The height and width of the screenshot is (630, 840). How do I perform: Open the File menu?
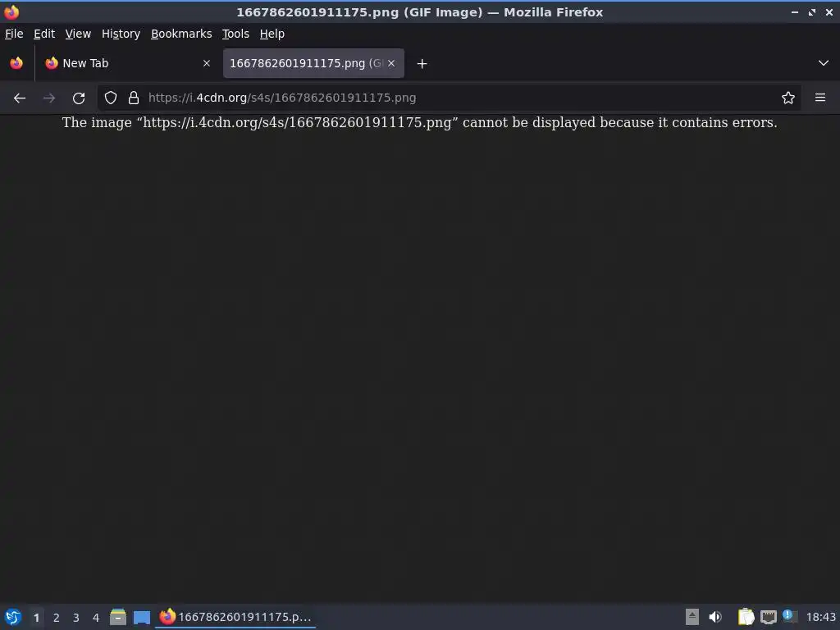coord(14,34)
